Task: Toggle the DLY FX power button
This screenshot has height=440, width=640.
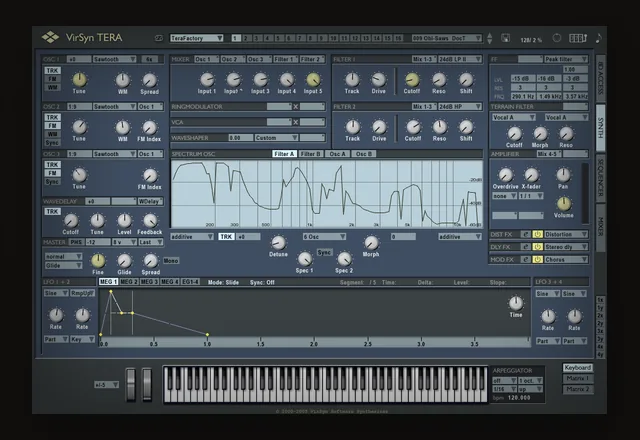Action: (x=538, y=247)
